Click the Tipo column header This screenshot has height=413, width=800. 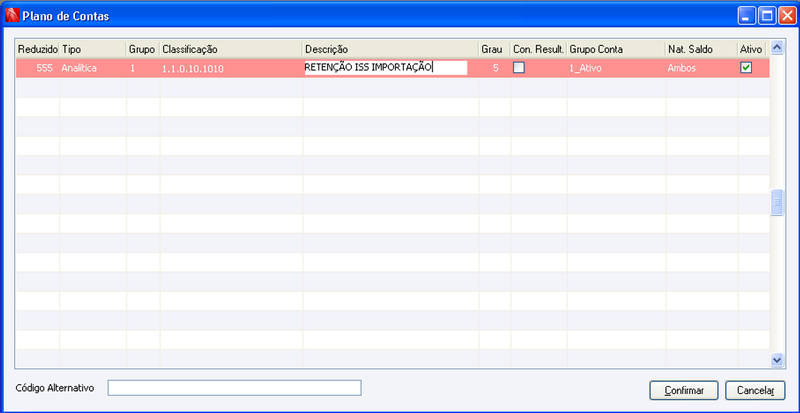point(93,50)
